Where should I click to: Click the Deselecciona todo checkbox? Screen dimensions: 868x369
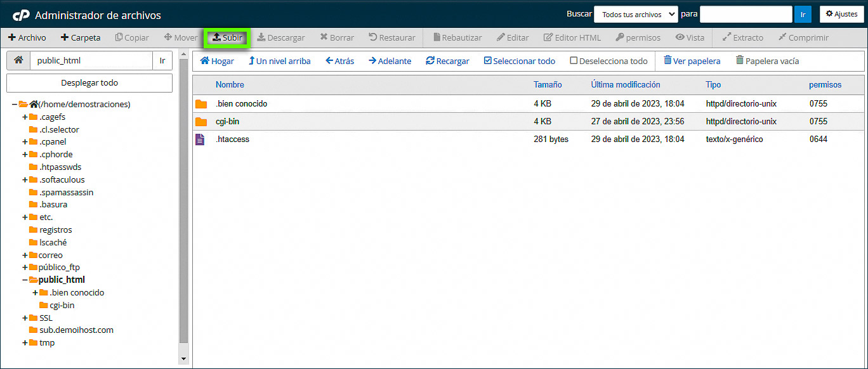point(574,61)
